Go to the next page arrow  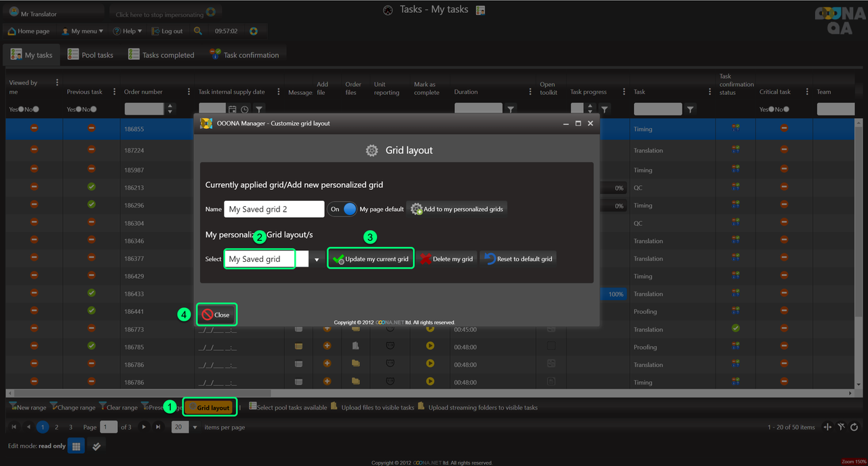click(144, 427)
